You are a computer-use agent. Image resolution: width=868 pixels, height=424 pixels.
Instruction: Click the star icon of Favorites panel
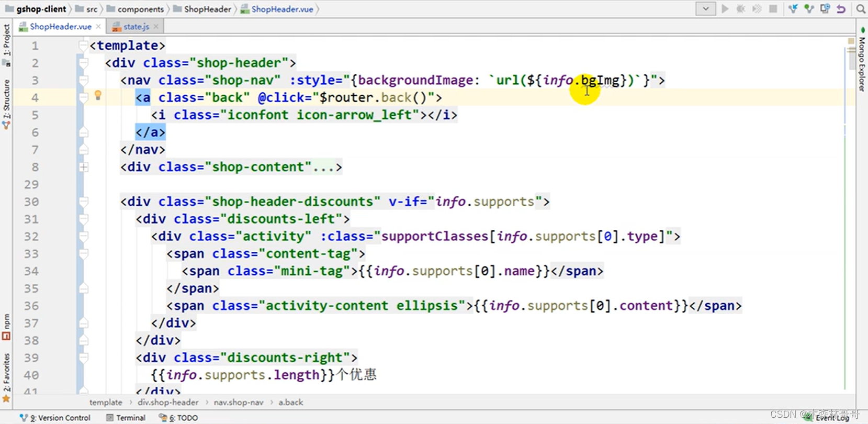[x=6, y=398]
